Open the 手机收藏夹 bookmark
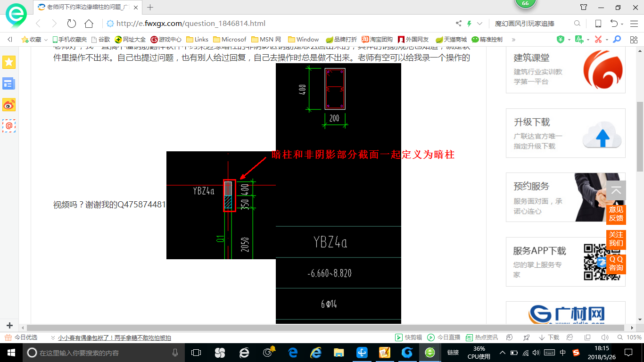 click(x=70, y=40)
